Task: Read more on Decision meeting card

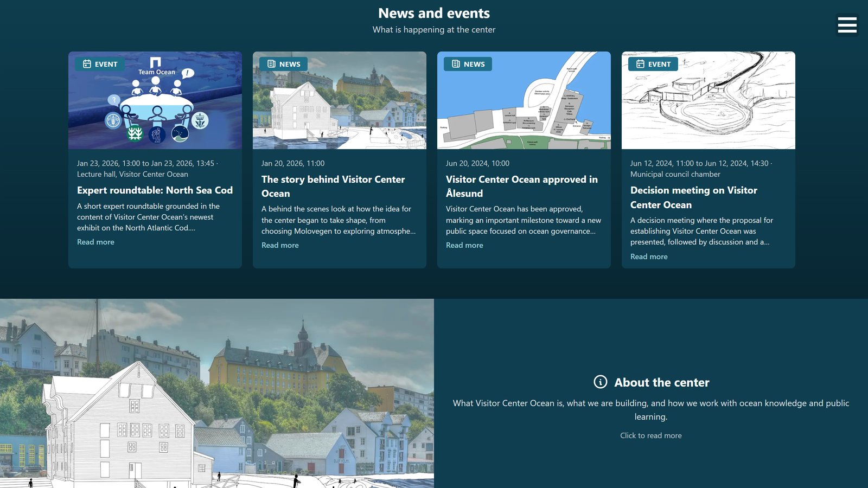Action: click(x=649, y=256)
